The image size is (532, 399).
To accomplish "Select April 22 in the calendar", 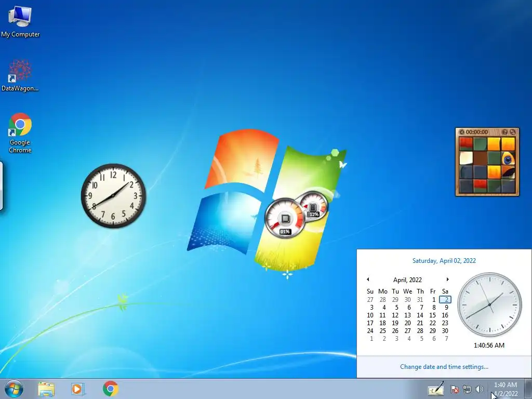I will pos(433,323).
